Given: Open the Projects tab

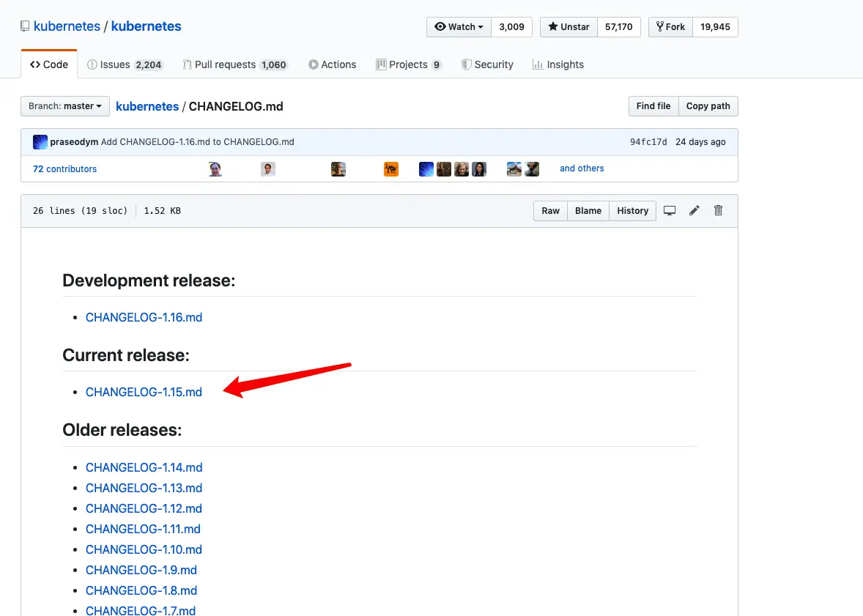Looking at the screenshot, I should pyautogui.click(x=408, y=64).
